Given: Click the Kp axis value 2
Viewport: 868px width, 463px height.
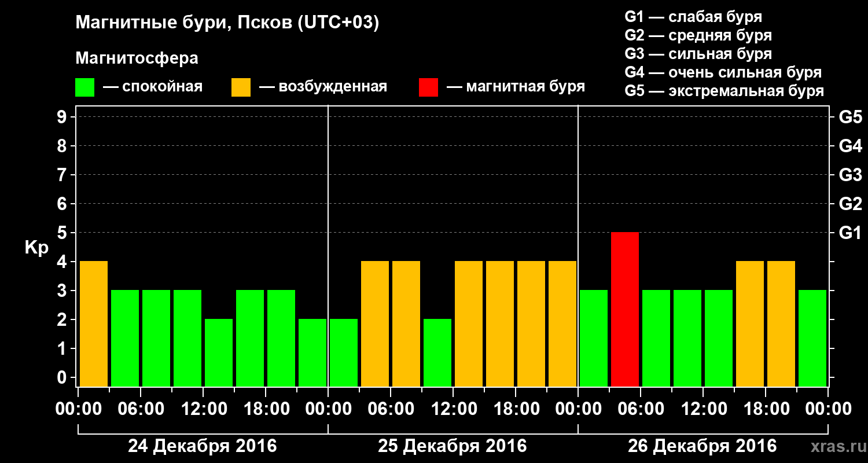Looking at the screenshot, I should [x=63, y=319].
